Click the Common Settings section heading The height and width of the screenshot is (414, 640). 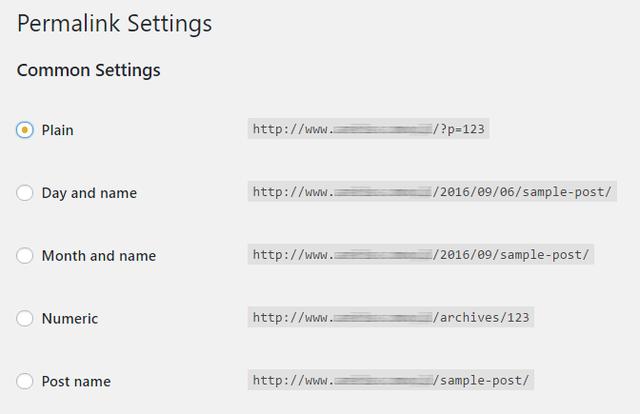[x=89, y=70]
